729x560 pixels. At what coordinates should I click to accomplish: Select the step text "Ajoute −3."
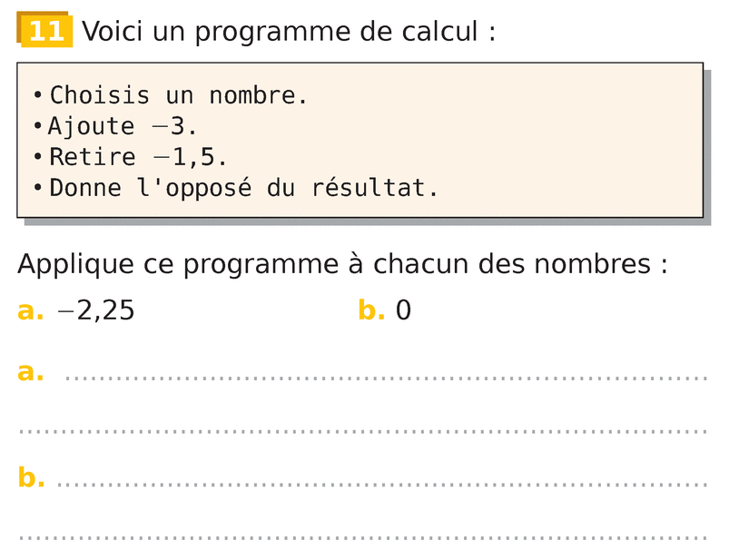point(123,126)
